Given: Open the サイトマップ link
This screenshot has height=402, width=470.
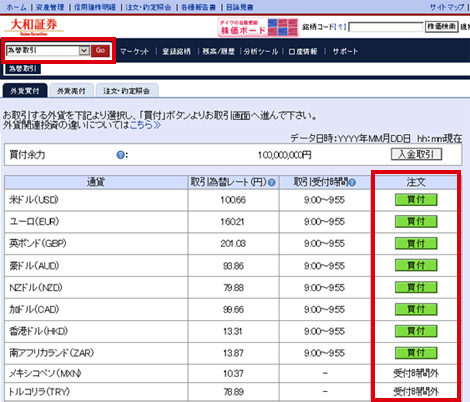Looking at the screenshot, I should pyautogui.click(x=447, y=7).
